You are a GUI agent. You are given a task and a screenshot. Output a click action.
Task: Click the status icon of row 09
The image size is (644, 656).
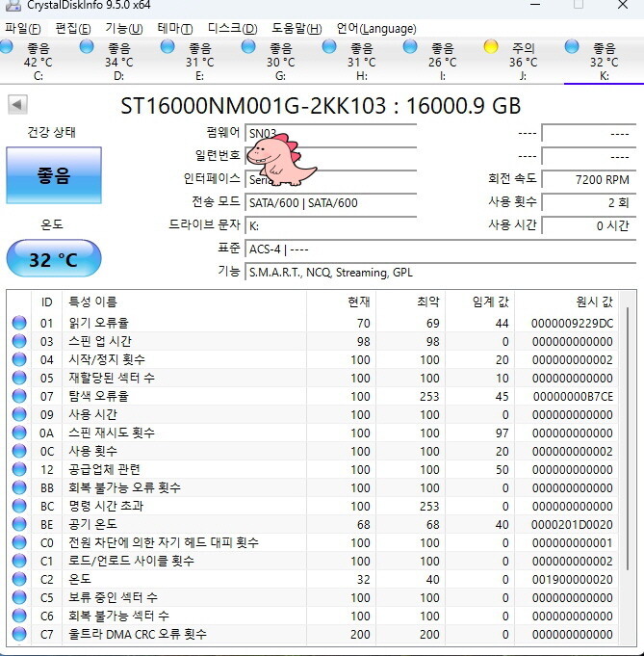(19, 414)
